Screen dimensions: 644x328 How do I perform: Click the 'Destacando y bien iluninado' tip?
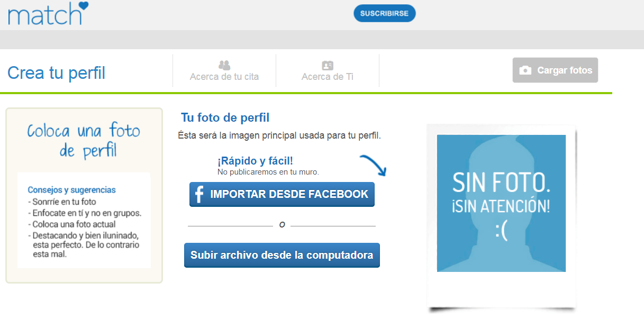(x=83, y=244)
